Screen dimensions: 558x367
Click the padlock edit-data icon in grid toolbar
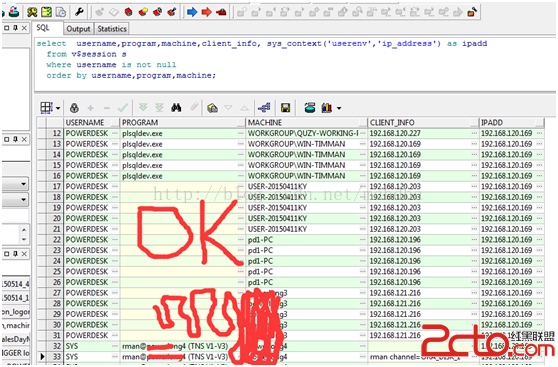pos(74,108)
